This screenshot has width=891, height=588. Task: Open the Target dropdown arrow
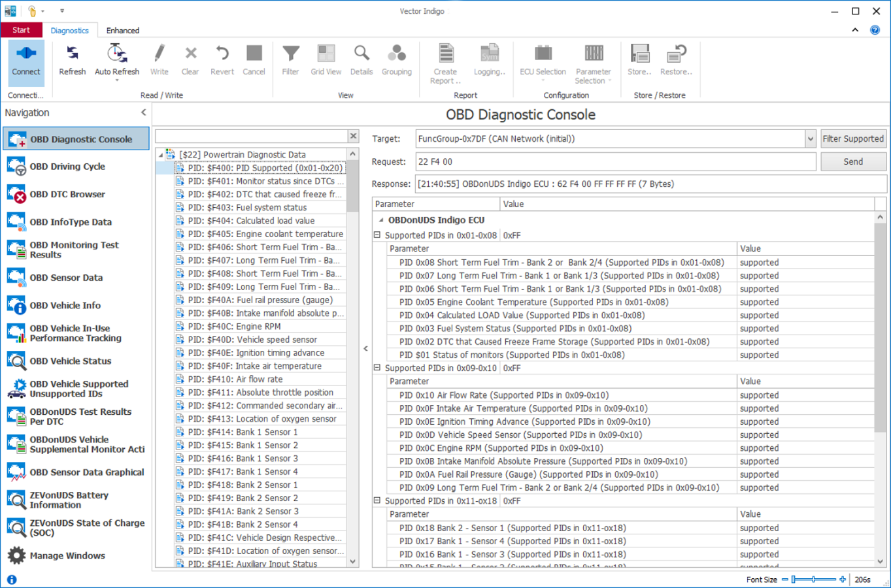pos(811,139)
